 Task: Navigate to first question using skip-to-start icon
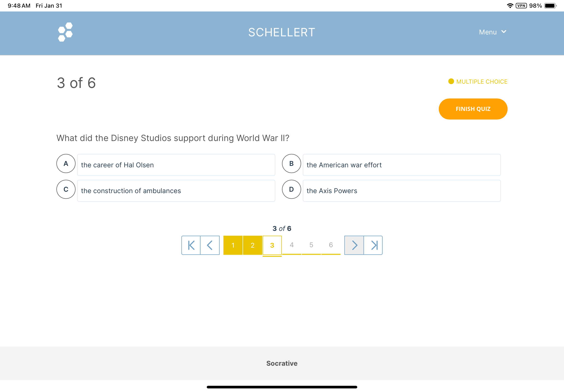191,245
